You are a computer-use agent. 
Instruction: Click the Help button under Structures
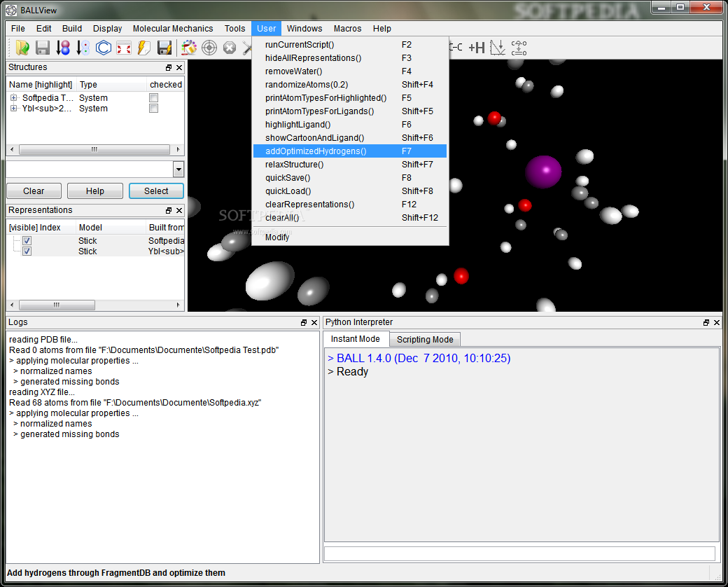pyautogui.click(x=95, y=191)
